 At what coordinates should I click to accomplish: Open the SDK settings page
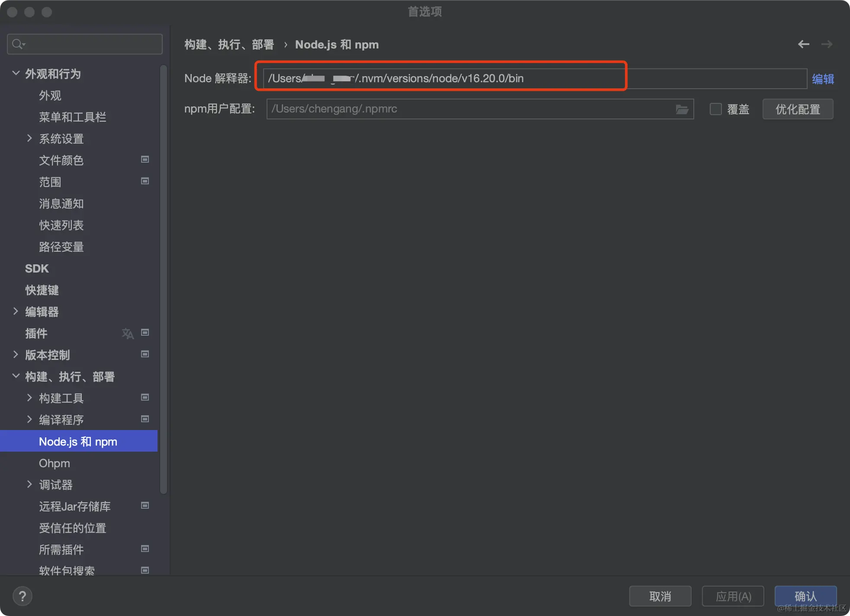(x=37, y=269)
